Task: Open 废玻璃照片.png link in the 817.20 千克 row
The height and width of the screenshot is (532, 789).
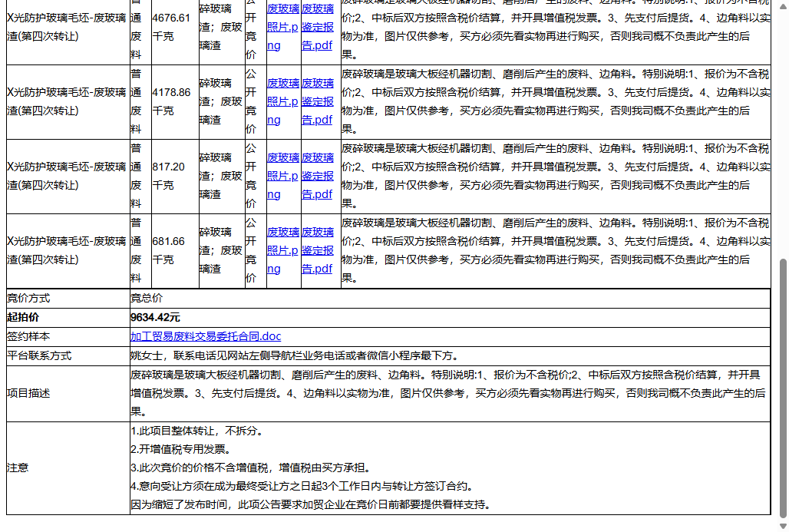Action: pos(282,176)
